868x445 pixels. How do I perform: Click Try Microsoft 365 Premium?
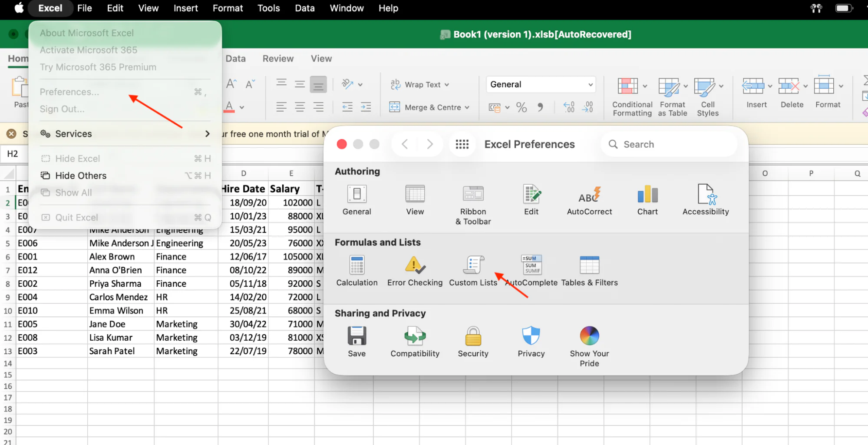pos(125,67)
